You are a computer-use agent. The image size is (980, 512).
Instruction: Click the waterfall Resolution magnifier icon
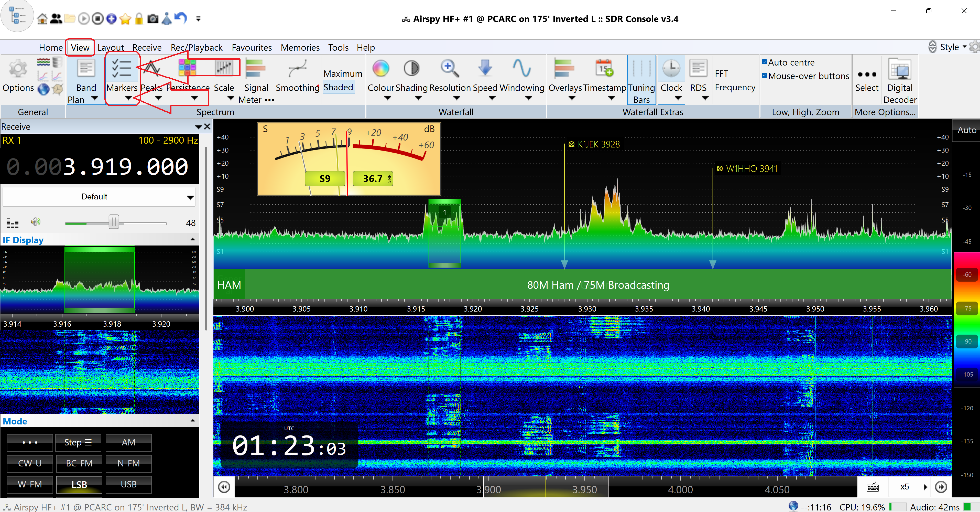point(450,69)
